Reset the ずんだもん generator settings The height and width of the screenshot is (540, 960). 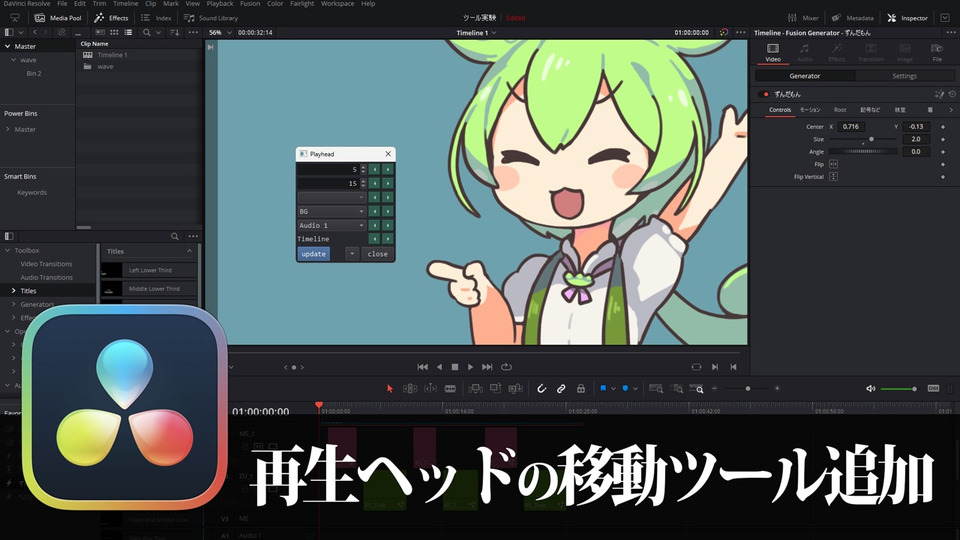pyautogui.click(x=952, y=94)
